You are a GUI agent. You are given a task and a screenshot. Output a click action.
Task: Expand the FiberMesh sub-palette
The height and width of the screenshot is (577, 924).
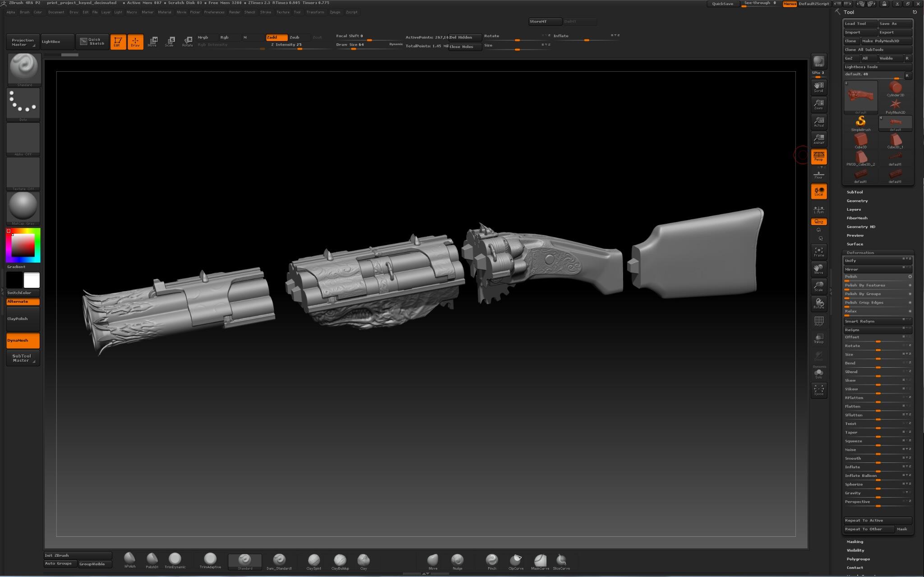pyautogui.click(x=857, y=218)
